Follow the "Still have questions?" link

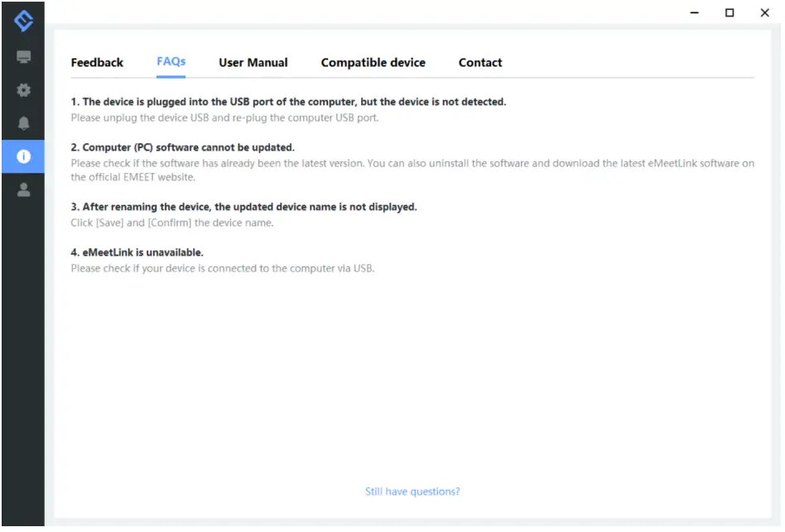coord(412,492)
